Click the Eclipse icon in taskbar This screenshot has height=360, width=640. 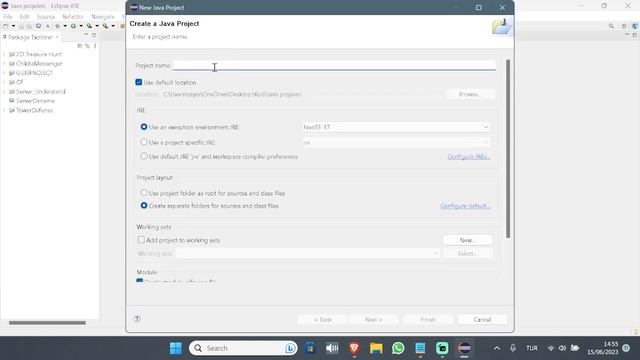[464, 348]
